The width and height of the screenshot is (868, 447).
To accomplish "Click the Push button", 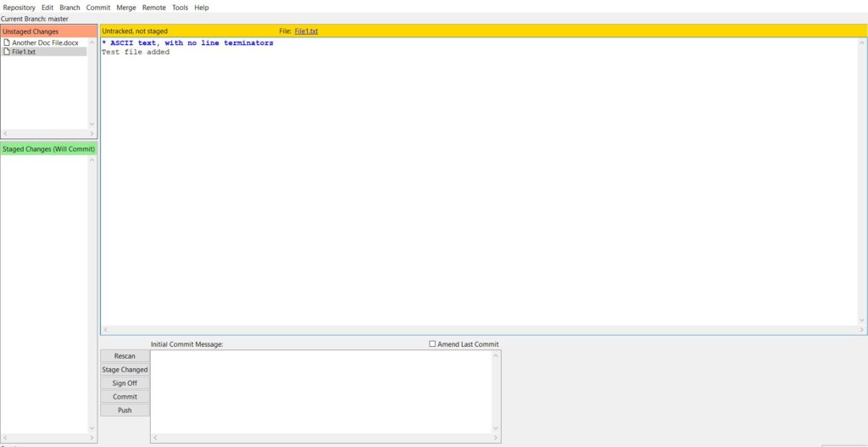I will [x=125, y=411].
